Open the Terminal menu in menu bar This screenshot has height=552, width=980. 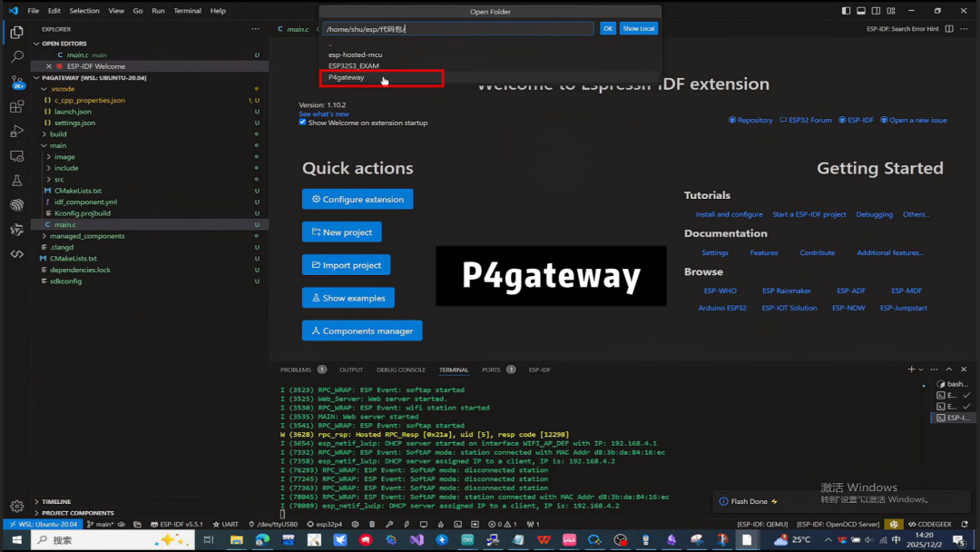click(187, 11)
